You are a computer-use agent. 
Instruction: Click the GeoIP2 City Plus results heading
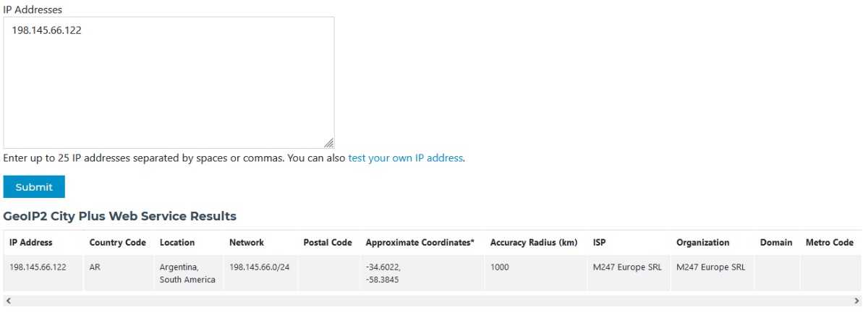point(120,216)
